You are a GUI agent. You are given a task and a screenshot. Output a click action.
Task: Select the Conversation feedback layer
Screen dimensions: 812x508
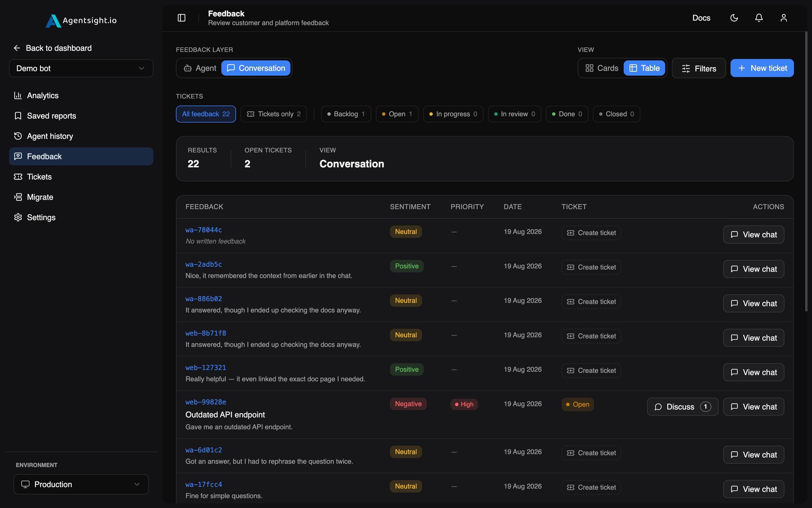[x=256, y=68]
